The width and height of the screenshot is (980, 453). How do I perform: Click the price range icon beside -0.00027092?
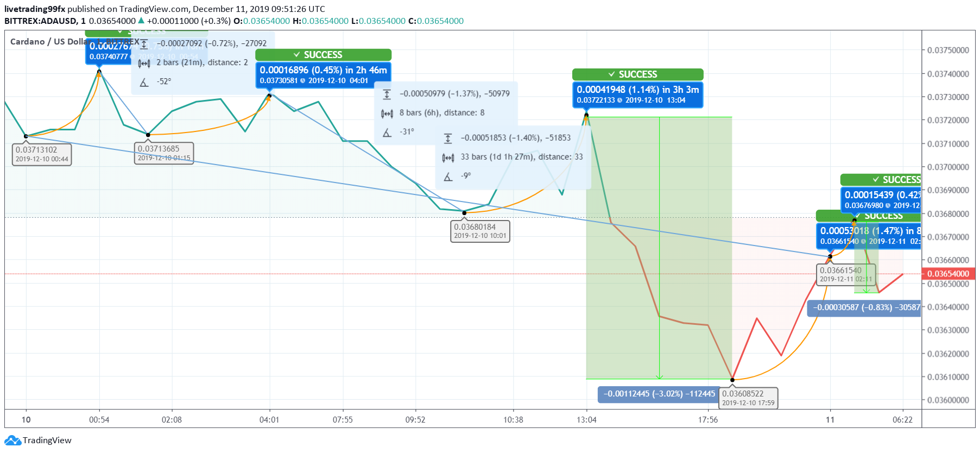pos(144,44)
